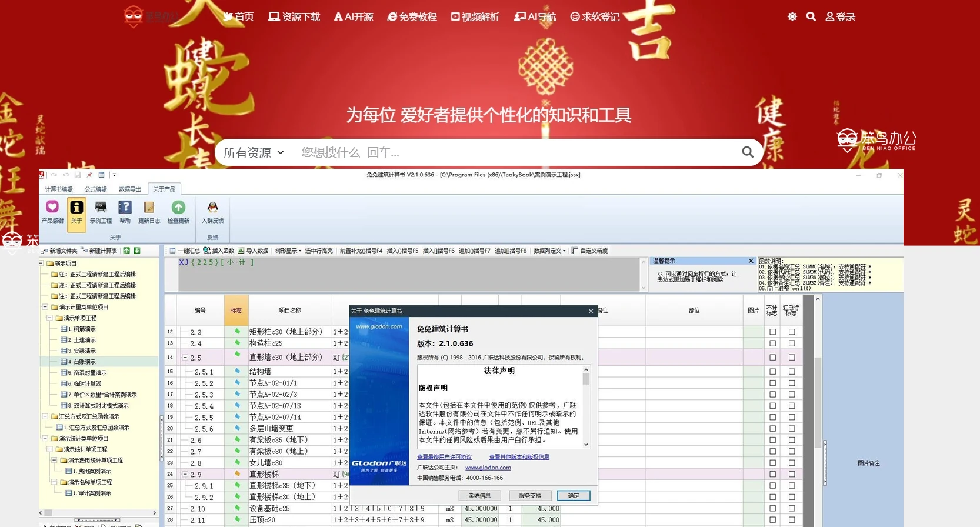Tick 汇总行标志 checkbox for row 12

(792, 332)
